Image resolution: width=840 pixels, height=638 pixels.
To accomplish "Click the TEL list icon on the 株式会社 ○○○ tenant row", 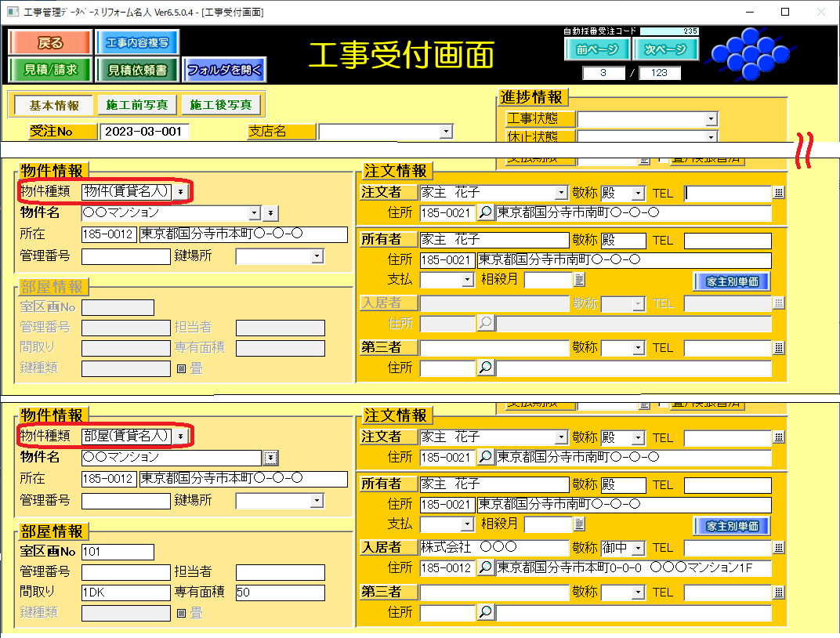I will [x=778, y=548].
